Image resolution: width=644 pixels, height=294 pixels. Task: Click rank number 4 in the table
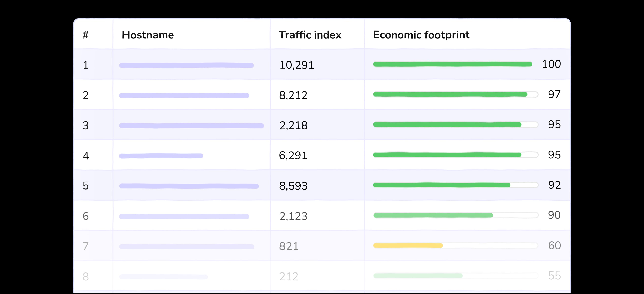pyautogui.click(x=86, y=156)
